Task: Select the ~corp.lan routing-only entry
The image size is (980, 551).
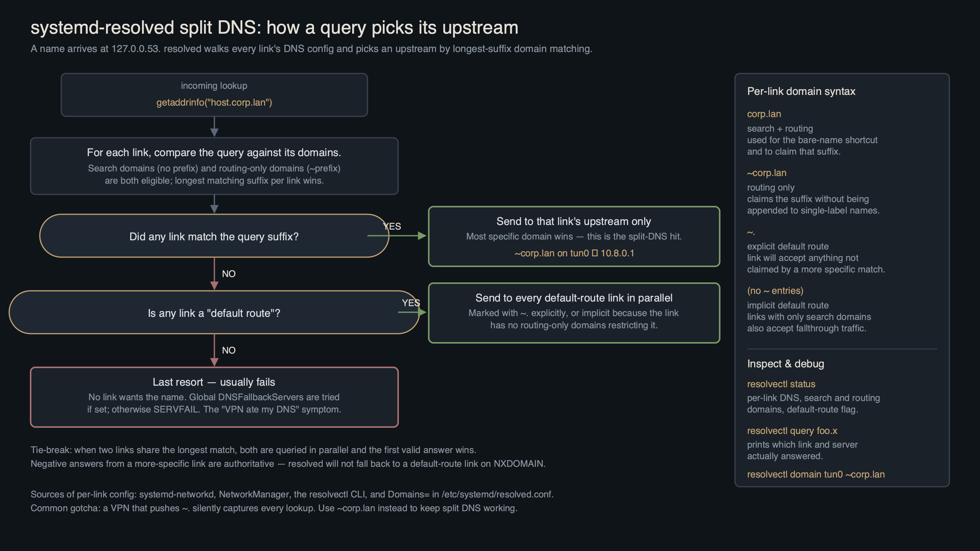Action: 766,173
